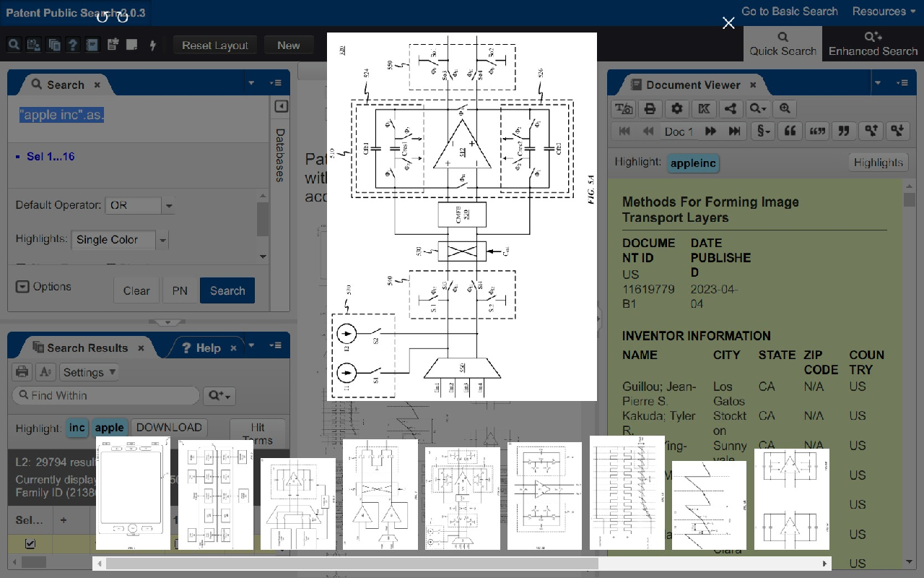The image size is (924, 578).
Task: Click the print icon in Search Results
Action: (x=22, y=372)
